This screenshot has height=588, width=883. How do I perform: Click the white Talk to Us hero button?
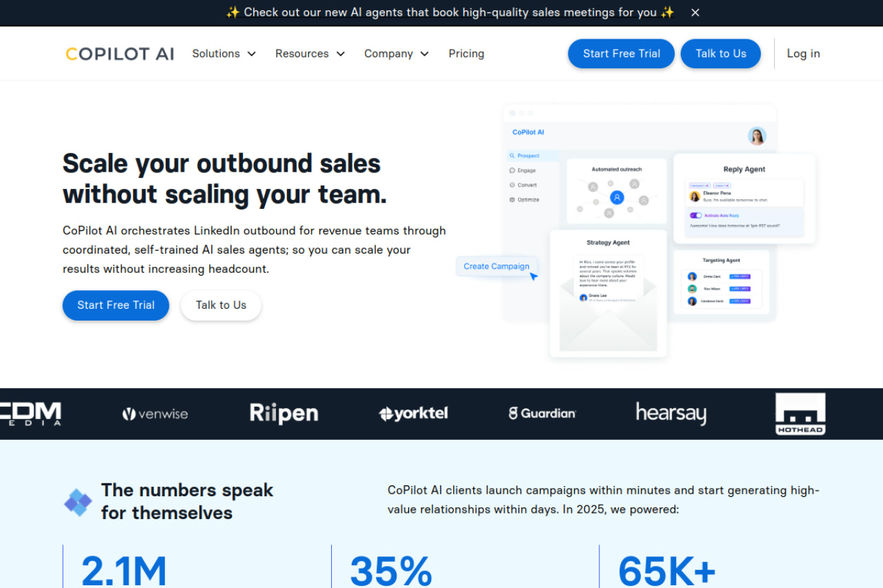pyautogui.click(x=221, y=305)
